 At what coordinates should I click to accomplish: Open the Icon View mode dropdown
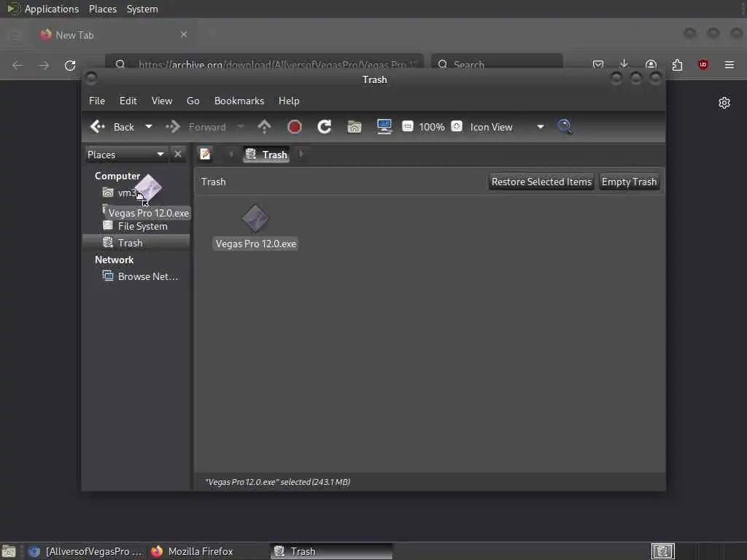click(507, 127)
